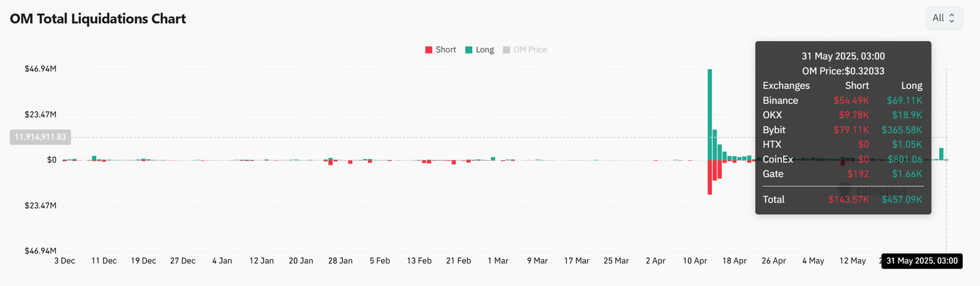Click the green Long legend color square
The image size is (980, 286).
coord(469,50)
